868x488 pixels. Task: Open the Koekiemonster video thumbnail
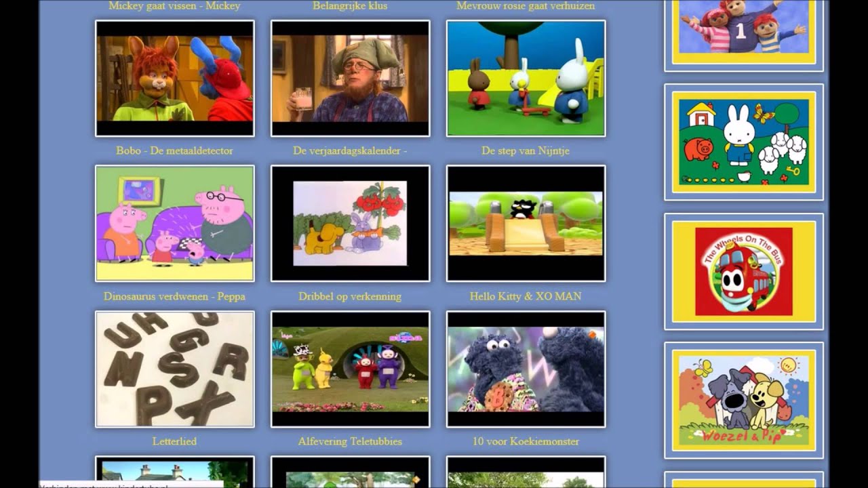[526, 369]
